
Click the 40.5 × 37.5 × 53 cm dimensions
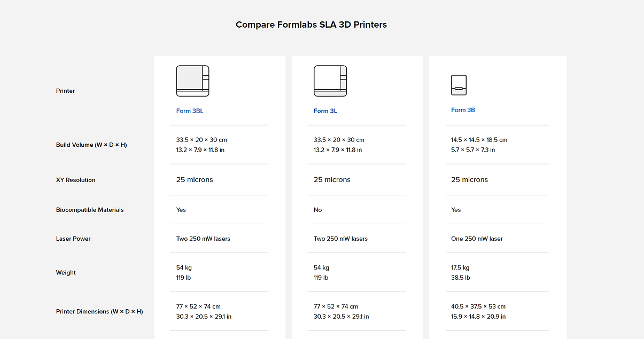coord(478,306)
